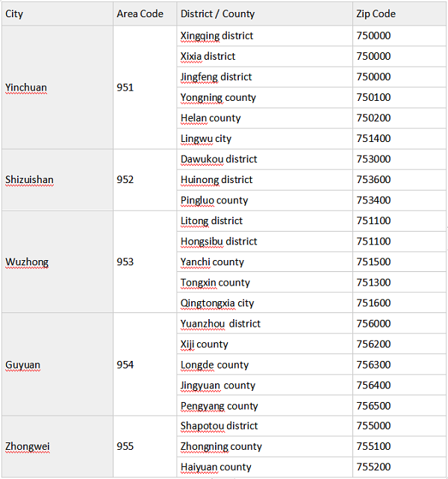Select the Zip Code column header
Screen dimensions: 448x479
point(376,14)
